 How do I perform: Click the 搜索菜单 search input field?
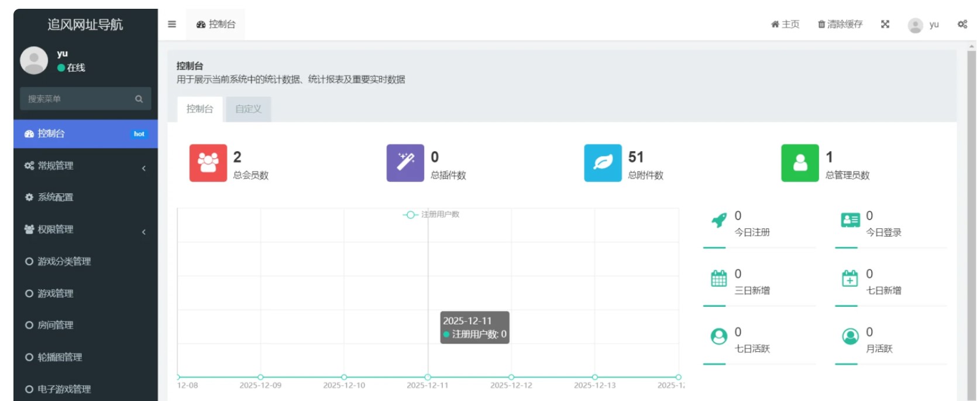click(x=76, y=99)
